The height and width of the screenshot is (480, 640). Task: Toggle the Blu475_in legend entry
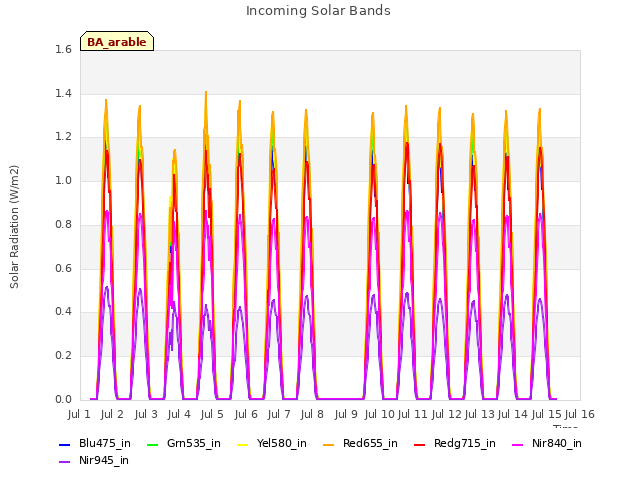pos(95,443)
